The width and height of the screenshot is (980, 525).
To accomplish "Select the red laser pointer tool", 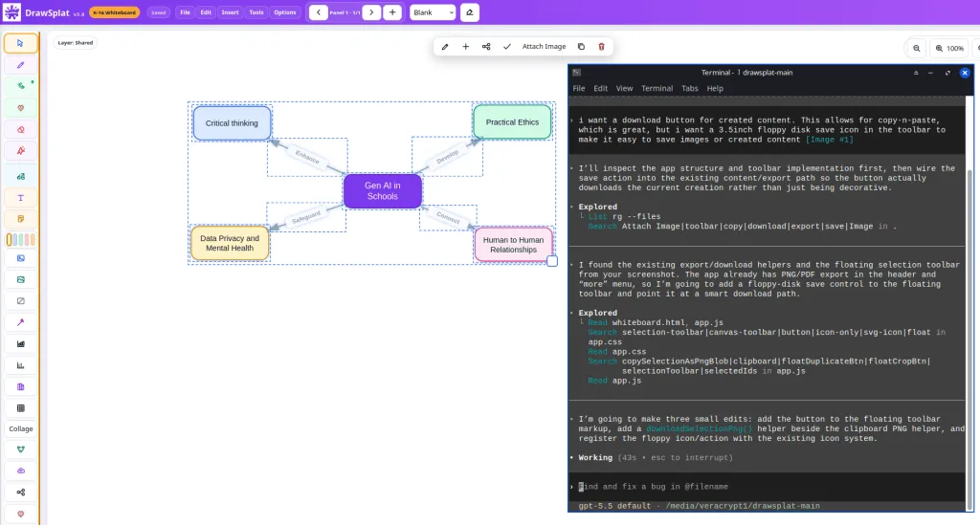I will pyautogui.click(x=21, y=151).
